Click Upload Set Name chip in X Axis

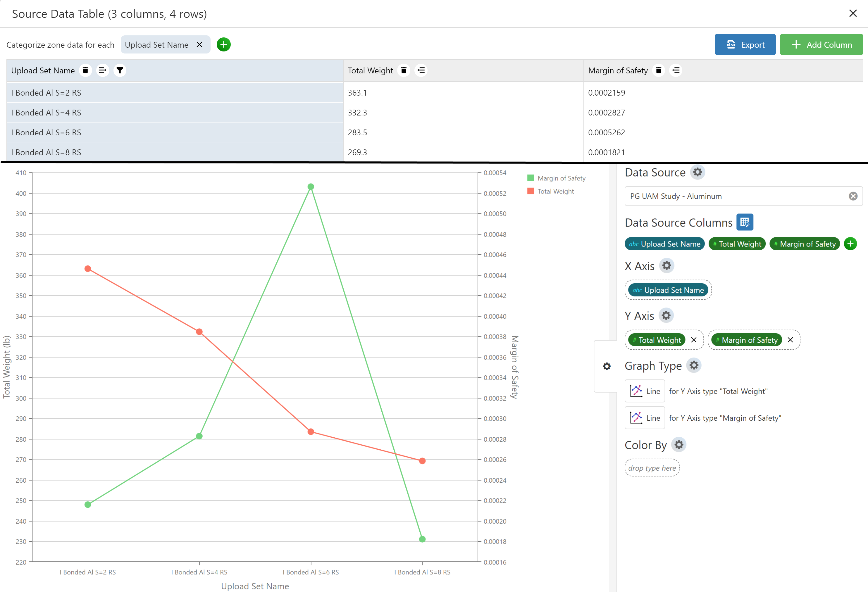point(668,290)
